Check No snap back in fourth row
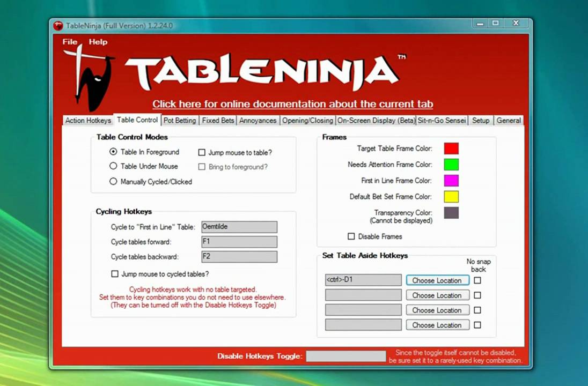The image size is (588, 386). [x=477, y=325]
